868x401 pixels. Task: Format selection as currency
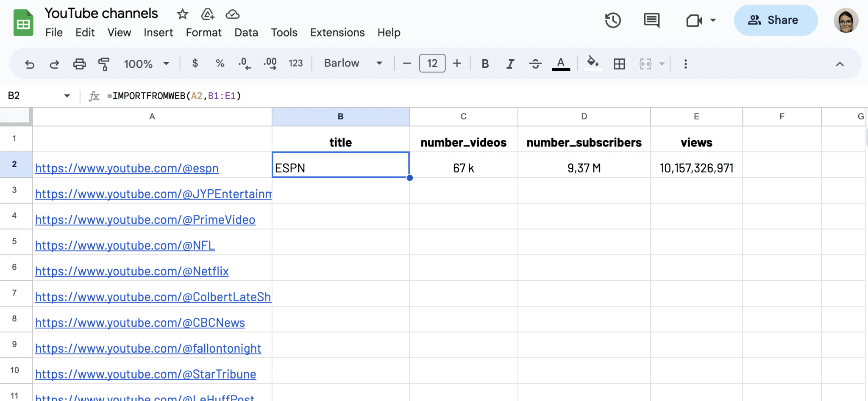pyautogui.click(x=195, y=64)
